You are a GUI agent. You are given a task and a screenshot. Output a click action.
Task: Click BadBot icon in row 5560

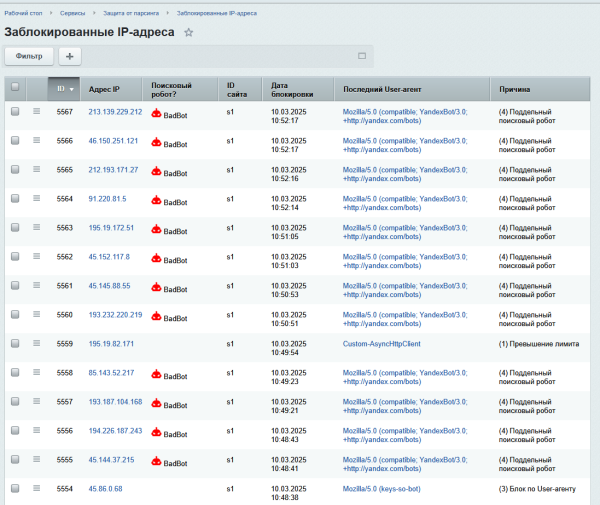click(156, 317)
